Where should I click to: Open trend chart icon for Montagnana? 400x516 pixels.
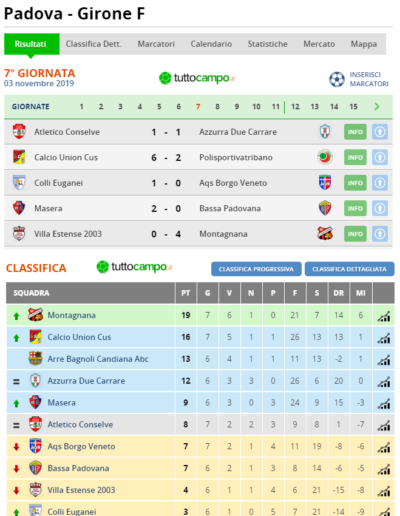point(384,316)
